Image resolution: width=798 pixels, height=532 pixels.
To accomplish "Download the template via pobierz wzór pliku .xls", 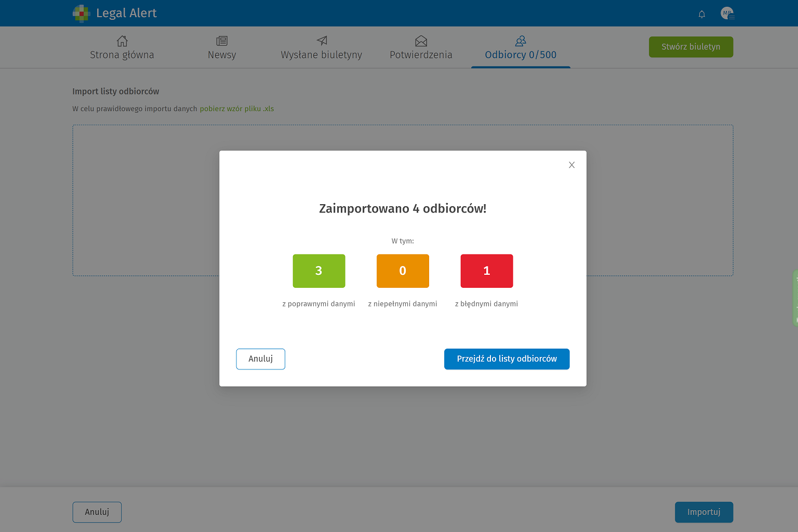I will pyautogui.click(x=236, y=109).
